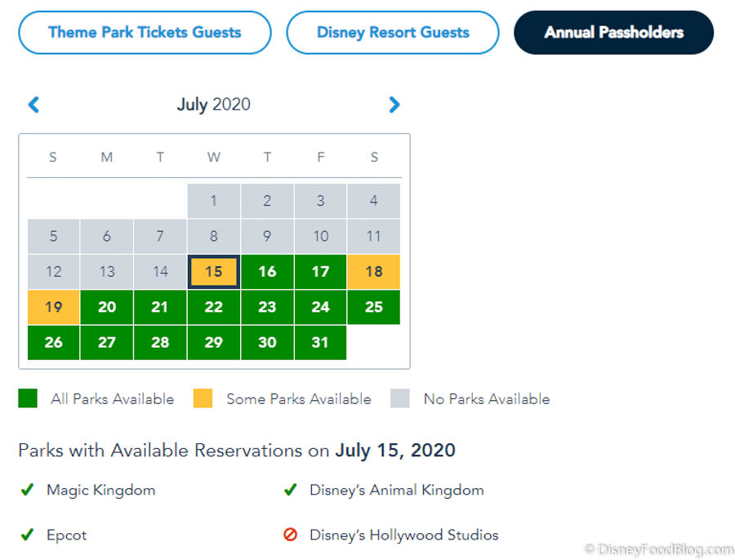This screenshot has width=735, height=560.
Task: Click the Disney's Hollywood Studios park name
Action: coord(403,536)
